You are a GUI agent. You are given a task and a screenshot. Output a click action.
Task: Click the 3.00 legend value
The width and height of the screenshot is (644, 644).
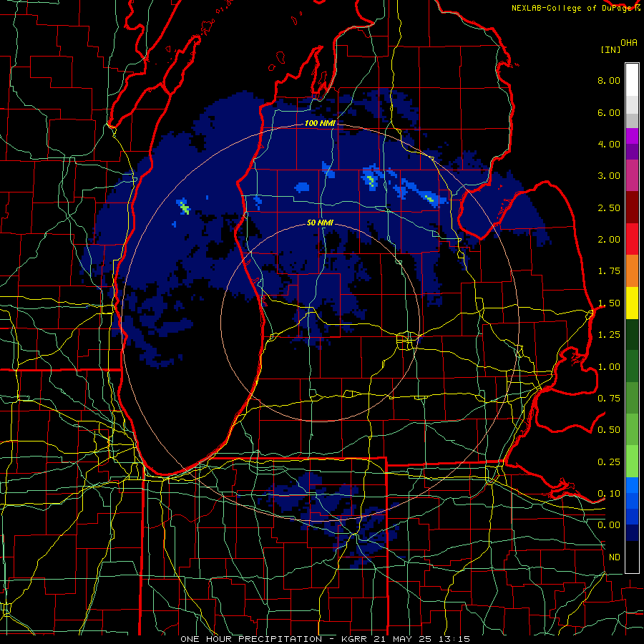[x=609, y=176]
